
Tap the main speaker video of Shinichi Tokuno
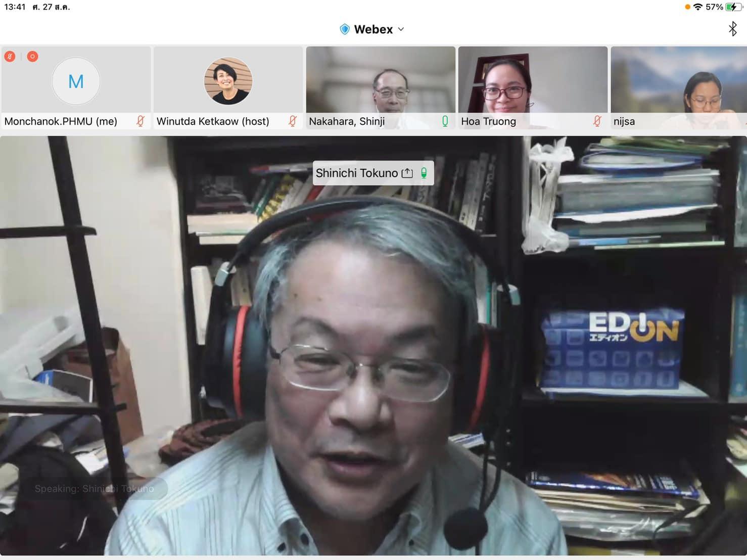click(x=373, y=346)
